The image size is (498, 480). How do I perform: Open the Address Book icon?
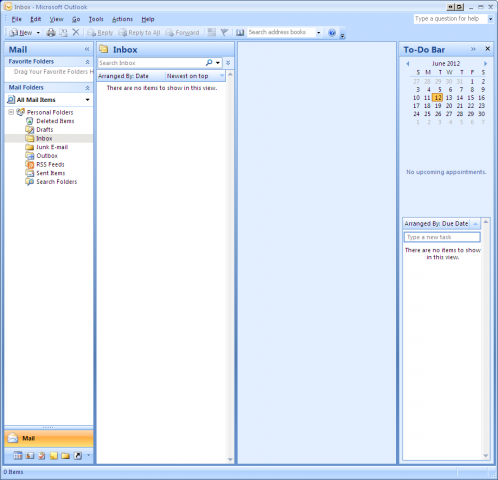pos(240,32)
